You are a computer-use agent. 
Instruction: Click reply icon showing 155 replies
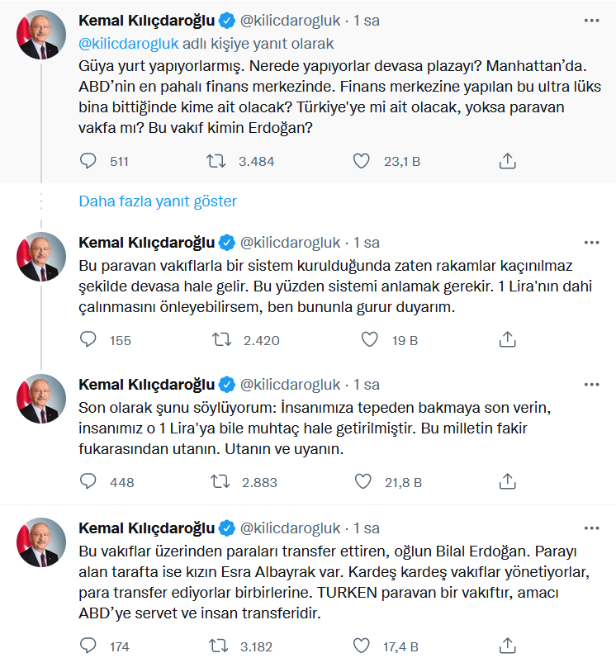tap(88, 339)
